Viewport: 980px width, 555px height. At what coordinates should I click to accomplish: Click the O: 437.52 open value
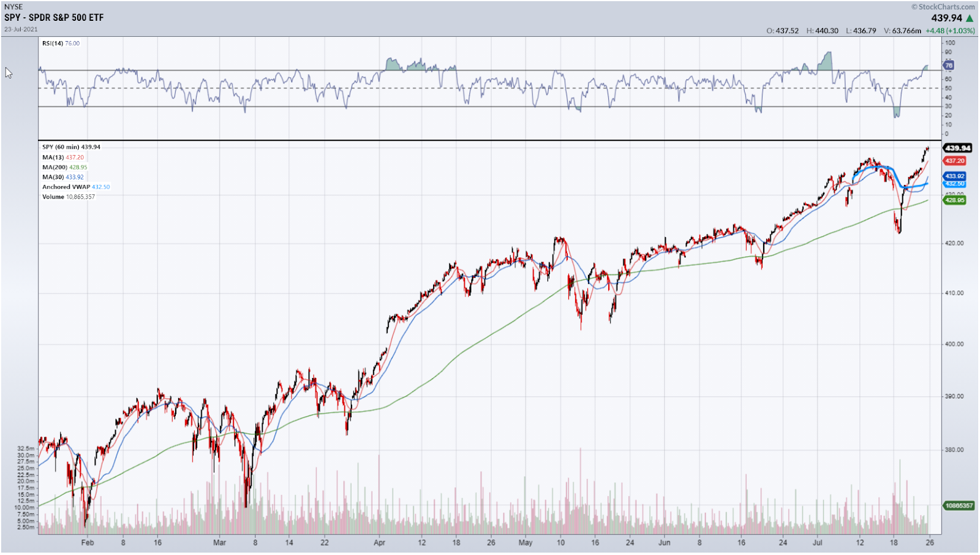click(783, 31)
